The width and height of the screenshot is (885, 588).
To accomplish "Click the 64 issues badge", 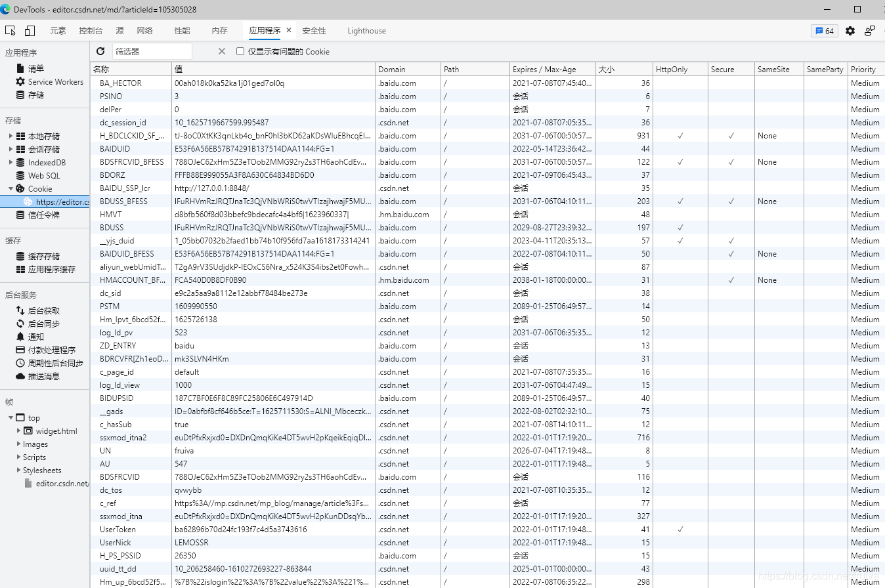I will (x=825, y=31).
